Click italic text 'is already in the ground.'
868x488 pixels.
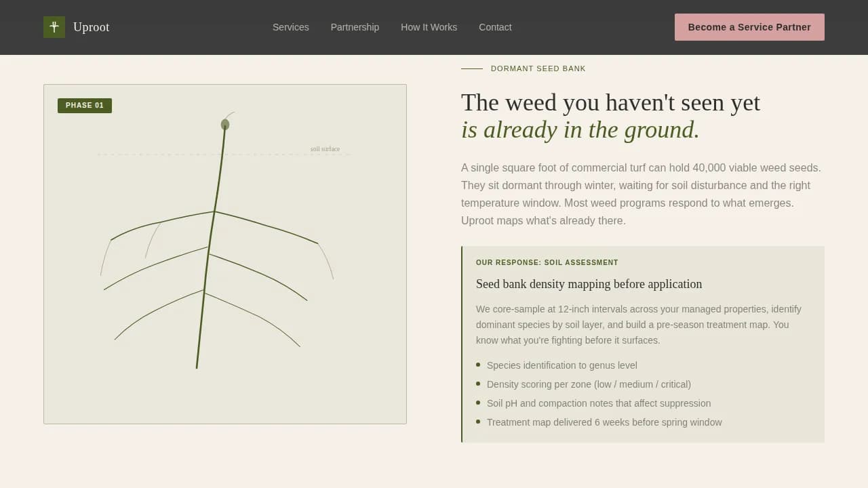(580, 129)
